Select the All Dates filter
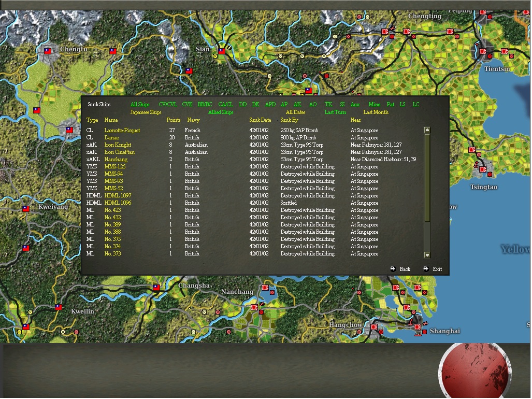 (295, 112)
